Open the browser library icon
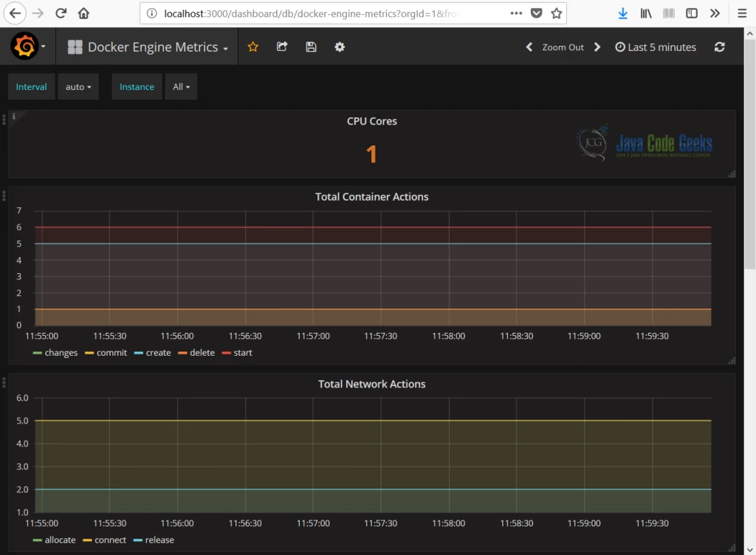Viewport: 756px width, 555px height. (645, 13)
